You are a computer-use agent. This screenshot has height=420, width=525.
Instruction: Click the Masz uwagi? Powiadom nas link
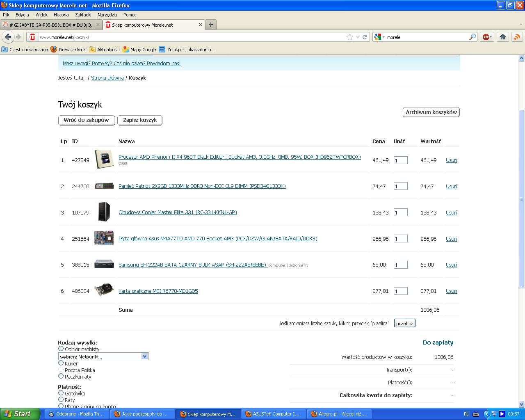pos(122,63)
